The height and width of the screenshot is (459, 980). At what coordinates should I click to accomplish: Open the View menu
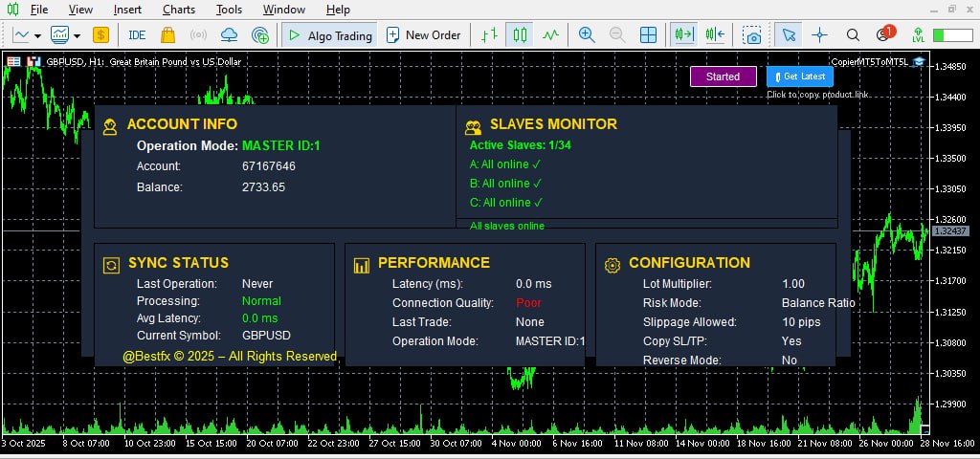80,10
